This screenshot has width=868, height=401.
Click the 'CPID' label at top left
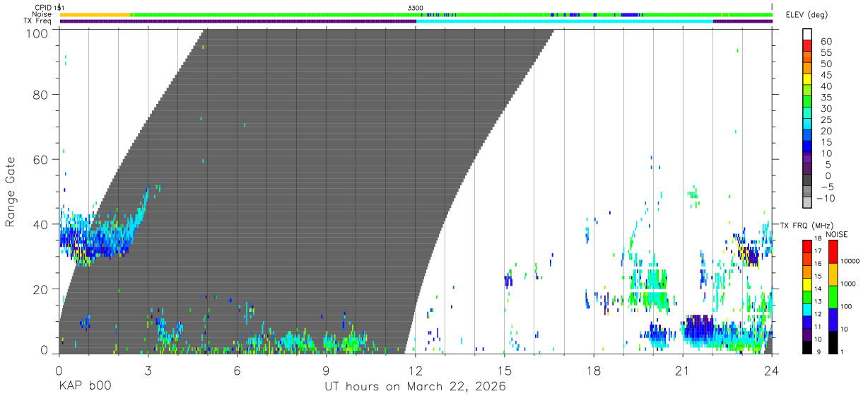click(42, 7)
